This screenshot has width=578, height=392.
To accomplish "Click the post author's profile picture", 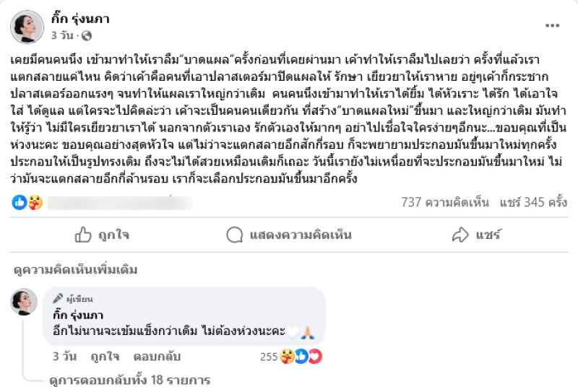I will tap(27, 27).
